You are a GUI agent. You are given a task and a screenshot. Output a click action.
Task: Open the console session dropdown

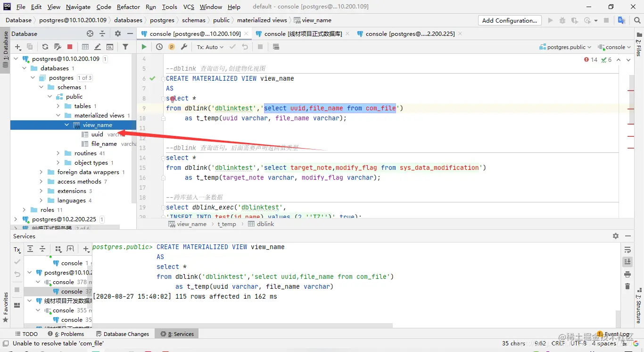pyautogui.click(x=614, y=47)
